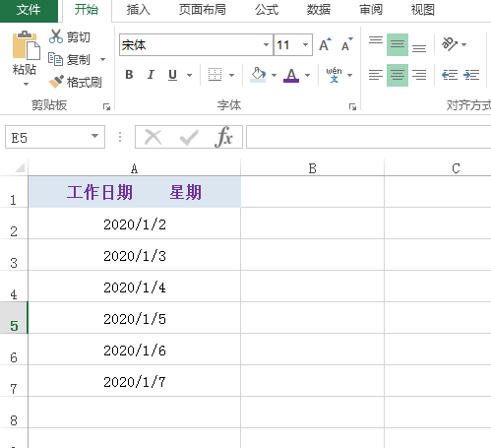Expand text orientation dropdown arrow
The height and width of the screenshot is (448, 491).
coord(463,44)
